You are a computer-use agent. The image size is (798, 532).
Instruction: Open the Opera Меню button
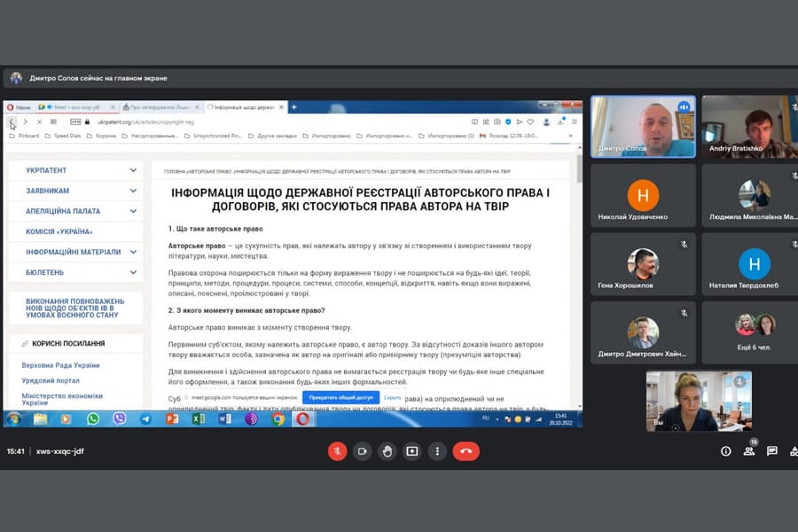(x=19, y=107)
